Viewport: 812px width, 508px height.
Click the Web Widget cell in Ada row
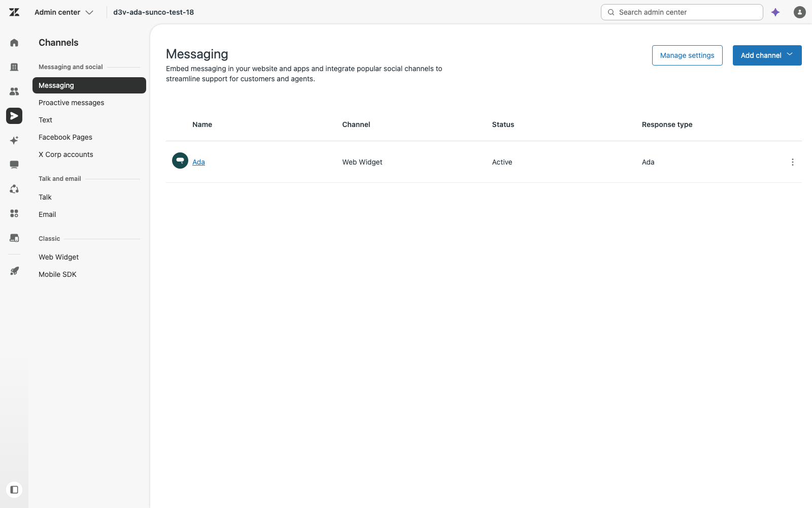click(x=362, y=162)
